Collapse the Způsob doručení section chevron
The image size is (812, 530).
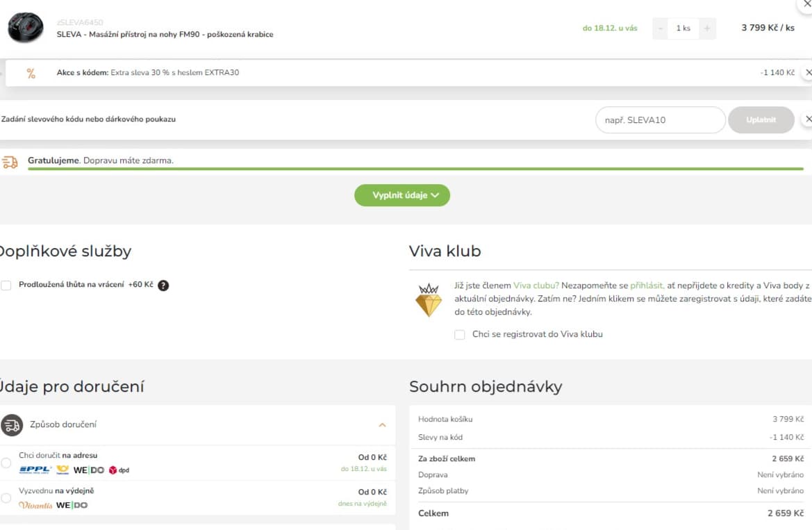point(382,425)
